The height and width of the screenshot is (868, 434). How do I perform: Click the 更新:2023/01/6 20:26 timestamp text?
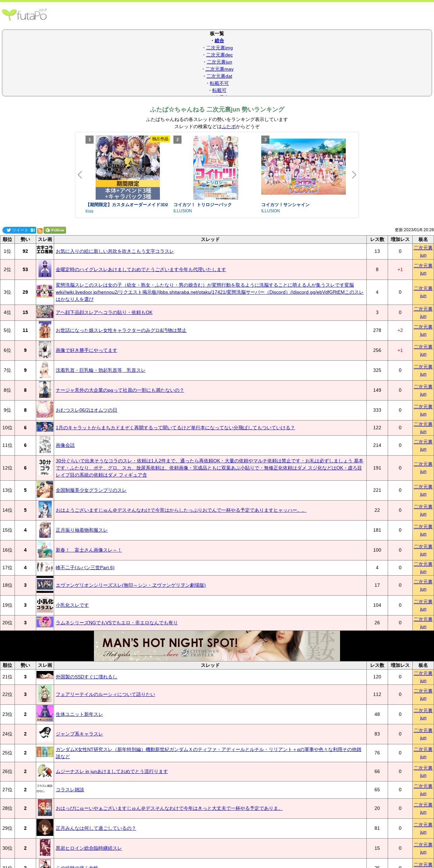[414, 230]
